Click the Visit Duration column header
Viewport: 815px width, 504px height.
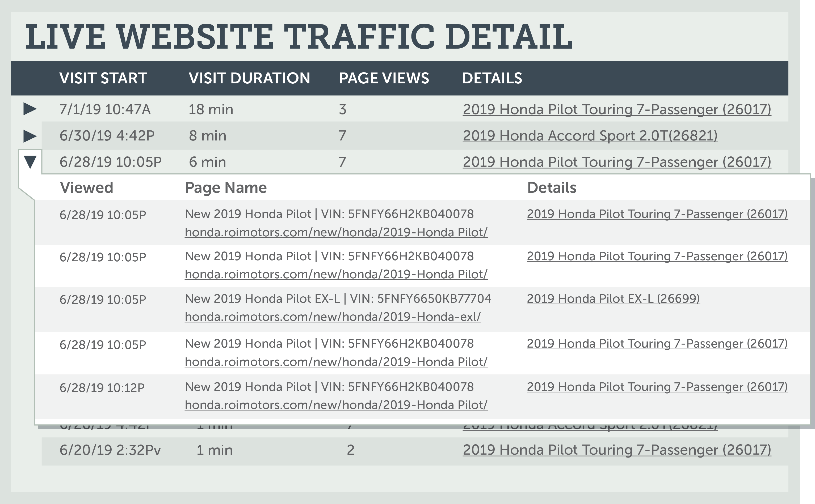point(249,78)
